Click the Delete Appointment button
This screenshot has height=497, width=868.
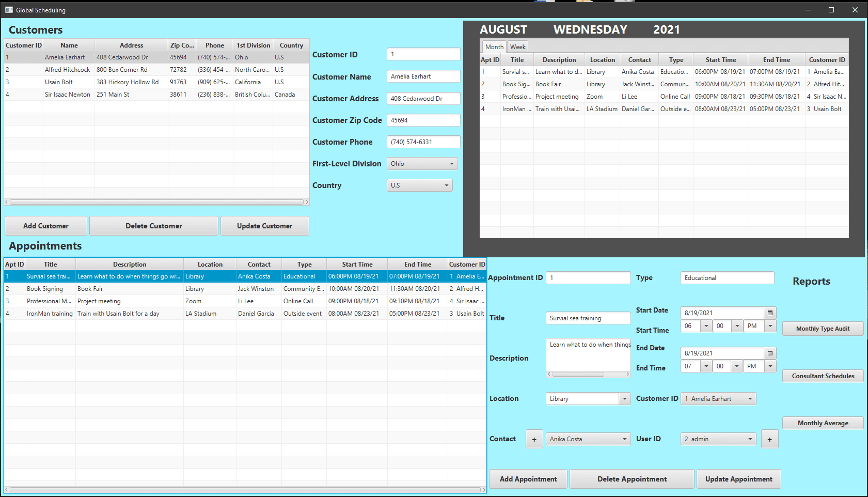click(632, 479)
